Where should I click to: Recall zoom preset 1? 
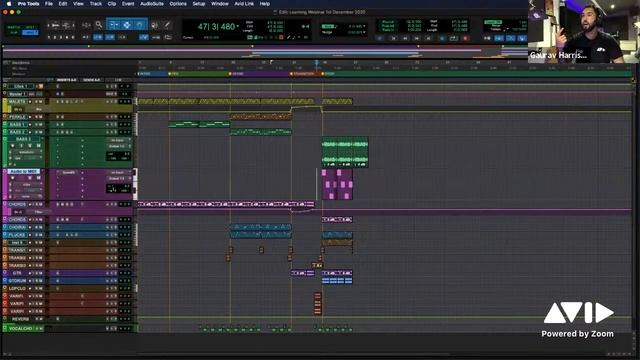pyautogui.click(x=49, y=37)
